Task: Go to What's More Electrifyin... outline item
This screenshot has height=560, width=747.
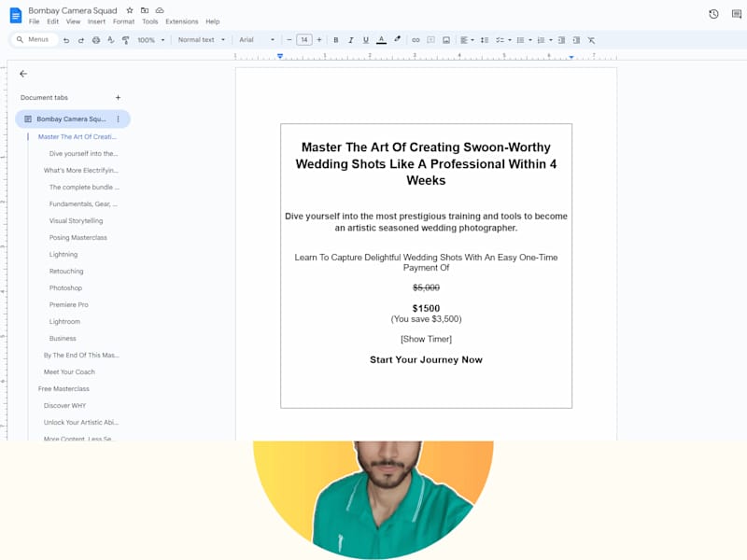Action: point(81,170)
